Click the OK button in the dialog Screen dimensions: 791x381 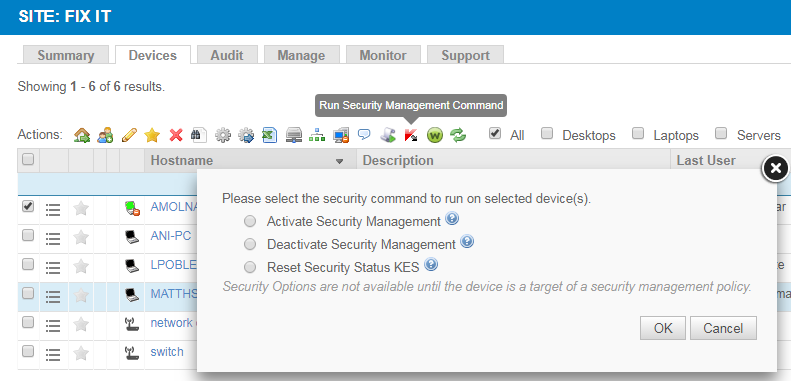(x=663, y=328)
